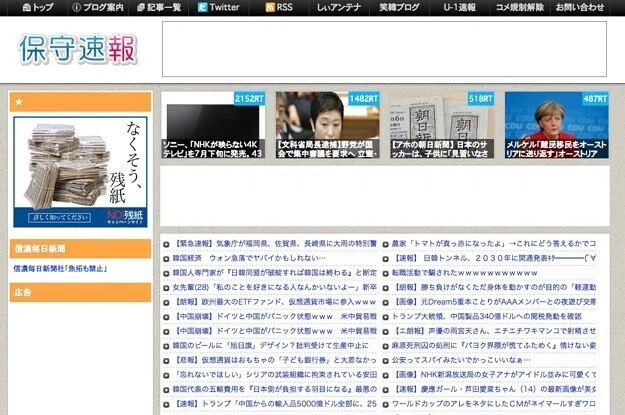Click the list icon beside 記事一覧
Image resolution: width=625 pixels, height=415 pixels.
click(141, 7)
